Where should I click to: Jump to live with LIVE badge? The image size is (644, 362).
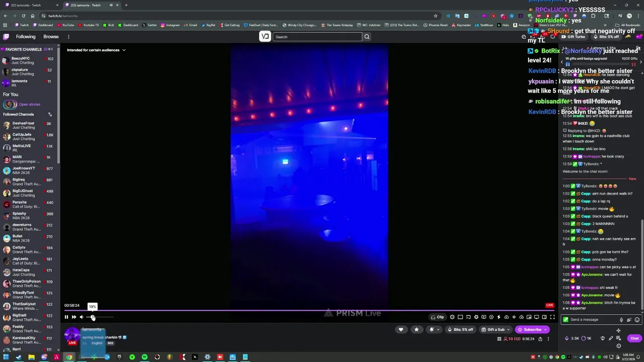pos(549,305)
